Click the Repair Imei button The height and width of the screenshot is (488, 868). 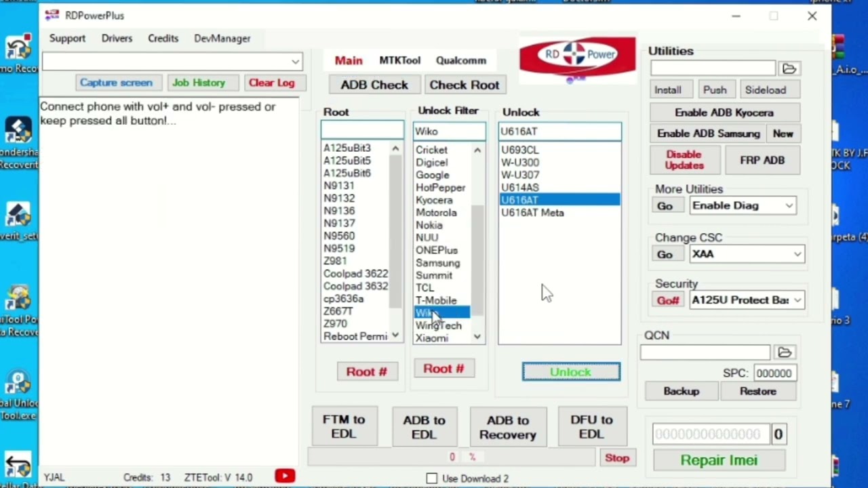(719, 460)
